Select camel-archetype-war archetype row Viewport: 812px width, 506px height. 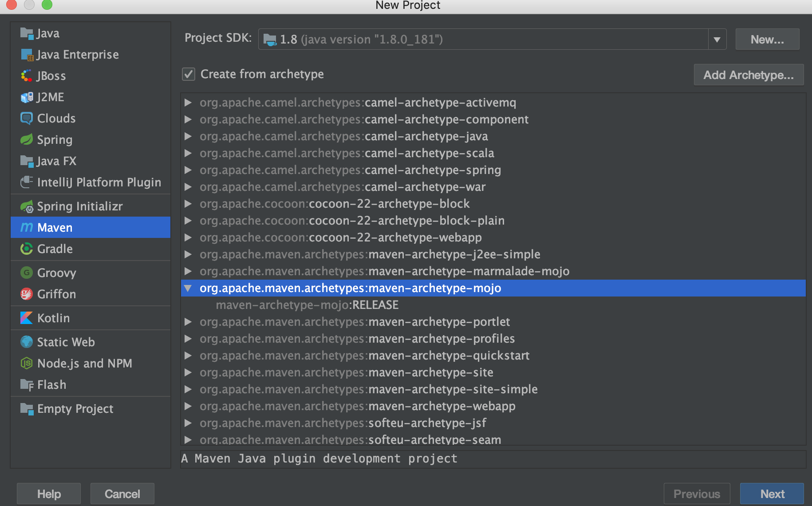(x=493, y=187)
